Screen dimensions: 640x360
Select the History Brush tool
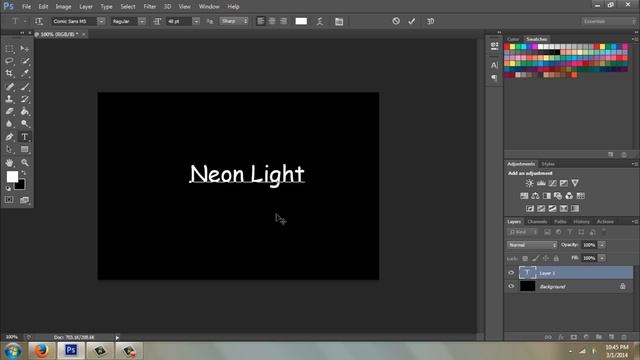click(24, 99)
